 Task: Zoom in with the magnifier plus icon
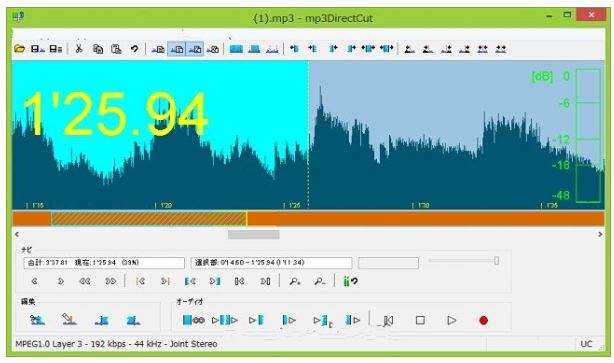click(x=295, y=281)
